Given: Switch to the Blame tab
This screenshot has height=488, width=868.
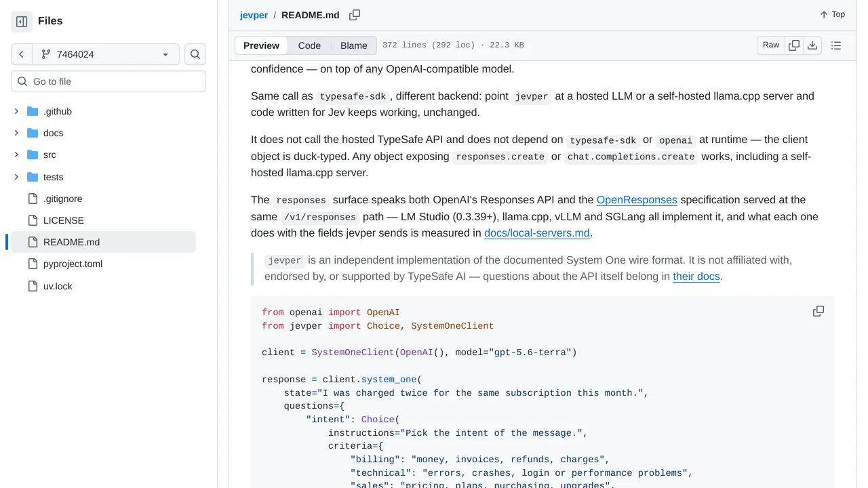Looking at the screenshot, I should (353, 45).
